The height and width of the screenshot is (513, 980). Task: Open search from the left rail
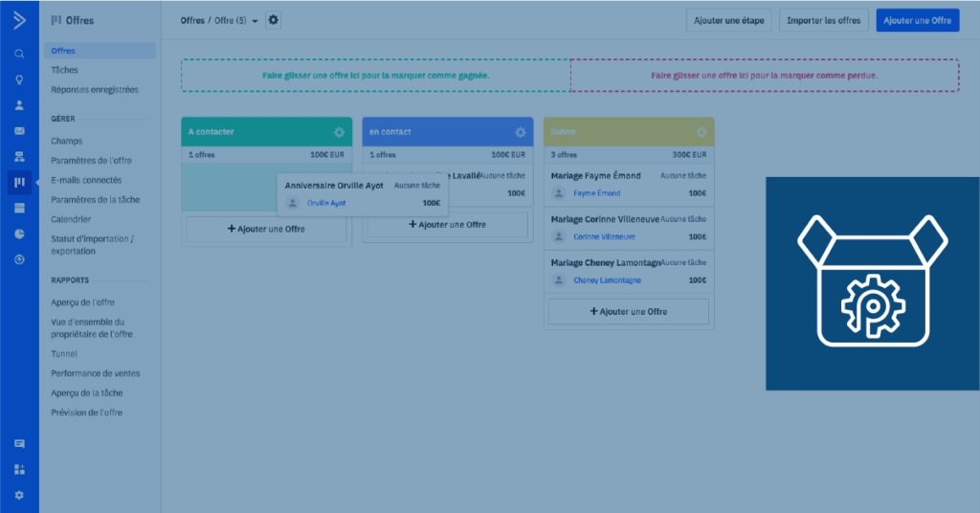point(19,54)
